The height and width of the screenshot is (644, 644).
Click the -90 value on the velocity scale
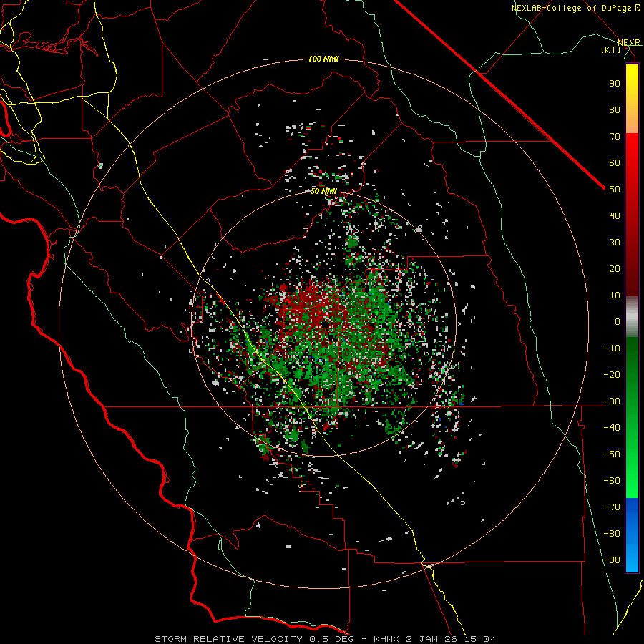click(x=612, y=560)
